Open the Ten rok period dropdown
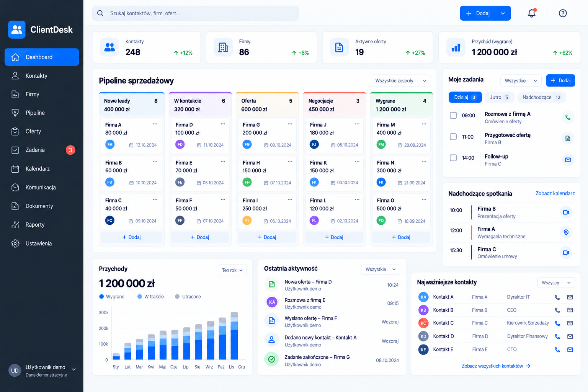Image resolution: width=588 pixels, height=392 pixels. (232, 270)
